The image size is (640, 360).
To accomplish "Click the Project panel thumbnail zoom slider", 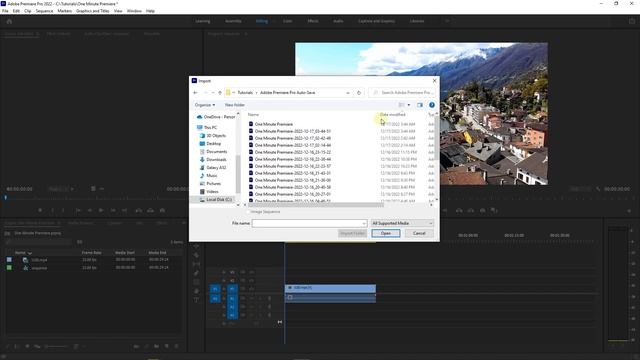I will tap(56, 347).
